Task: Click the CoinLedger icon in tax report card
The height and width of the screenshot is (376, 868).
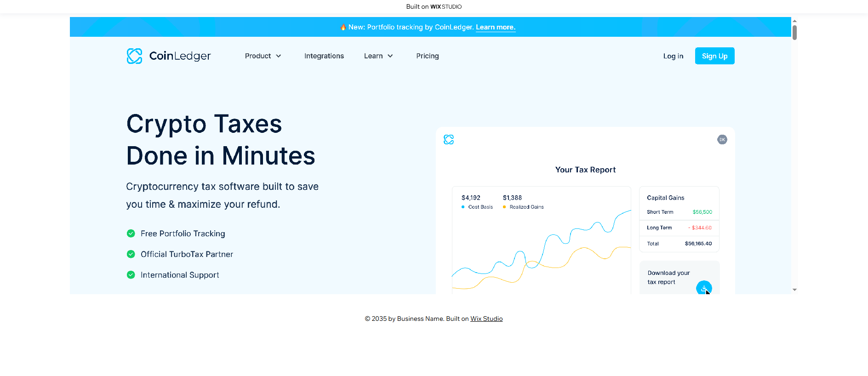Action: point(449,139)
